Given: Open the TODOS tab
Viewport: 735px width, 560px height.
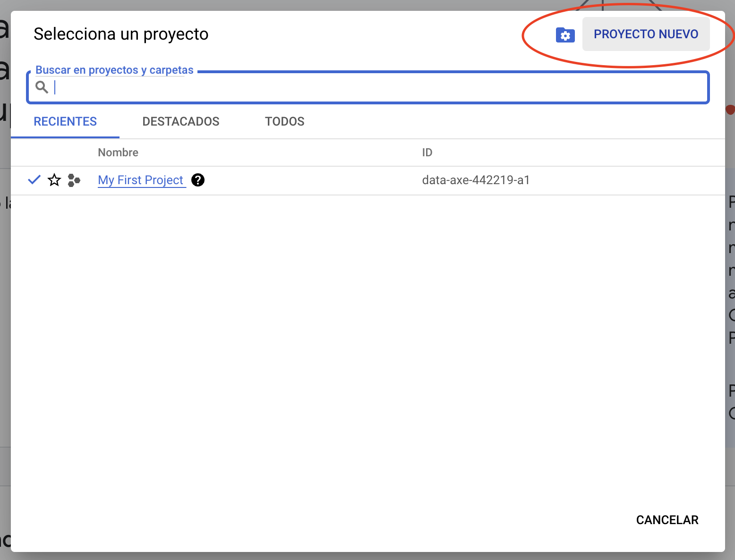Looking at the screenshot, I should pyautogui.click(x=284, y=121).
